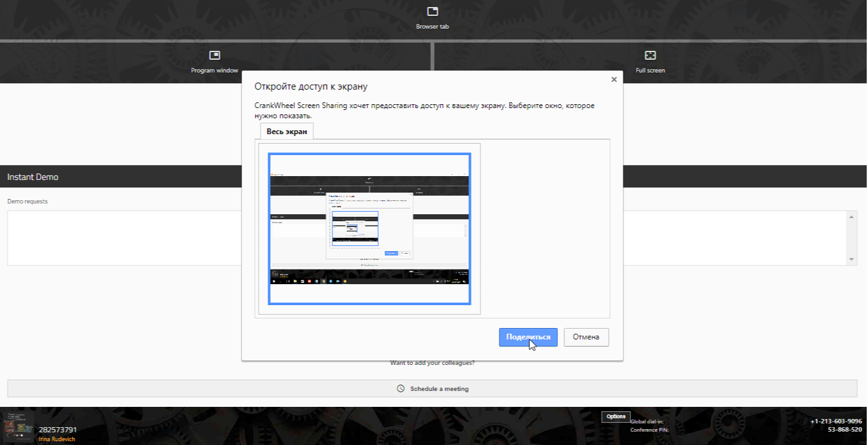Click the name Irina Rudevich

57,439
